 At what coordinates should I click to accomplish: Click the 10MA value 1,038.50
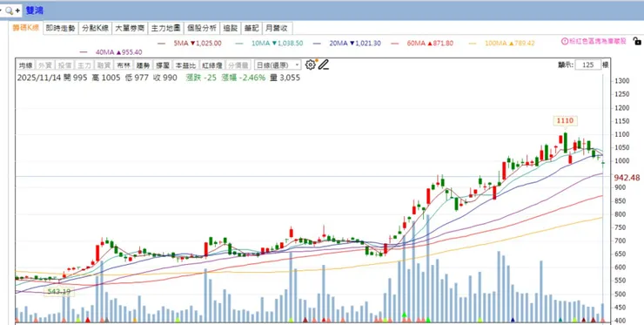[x=291, y=44]
